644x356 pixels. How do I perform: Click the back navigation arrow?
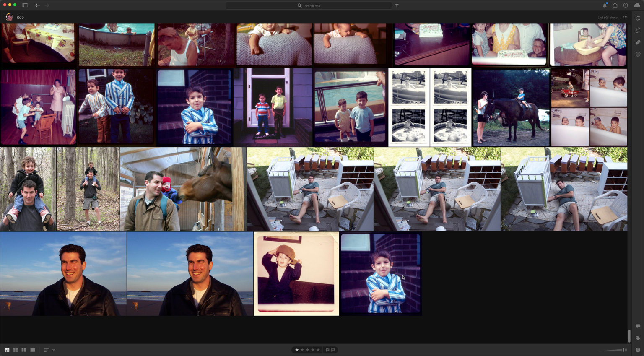click(37, 5)
